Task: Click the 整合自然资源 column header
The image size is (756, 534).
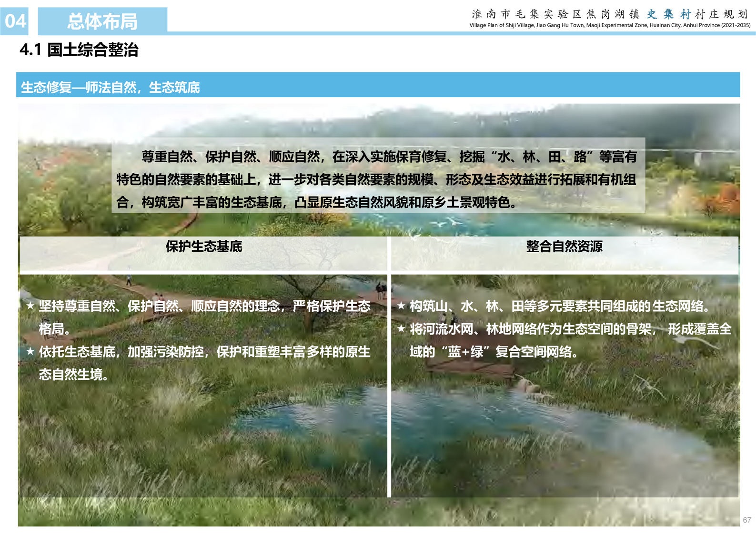Action: click(564, 247)
